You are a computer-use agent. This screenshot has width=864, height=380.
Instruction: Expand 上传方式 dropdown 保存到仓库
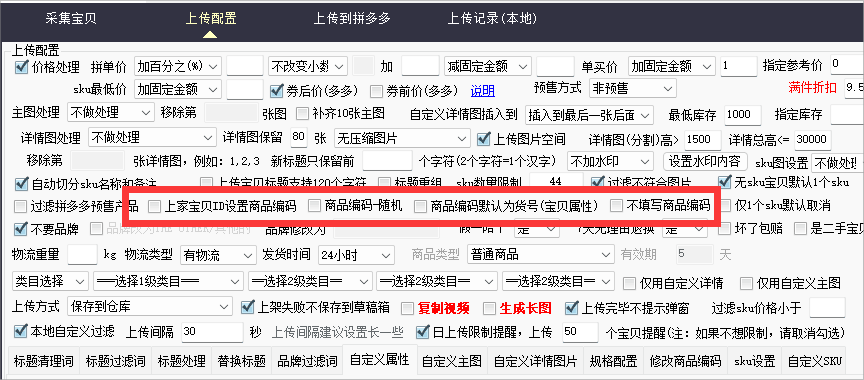click(x=150, y=306)
